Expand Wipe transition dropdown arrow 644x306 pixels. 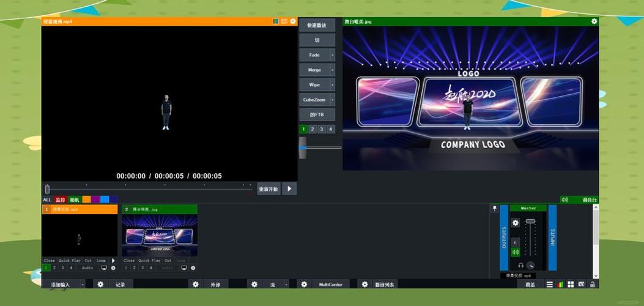(332, 84)
